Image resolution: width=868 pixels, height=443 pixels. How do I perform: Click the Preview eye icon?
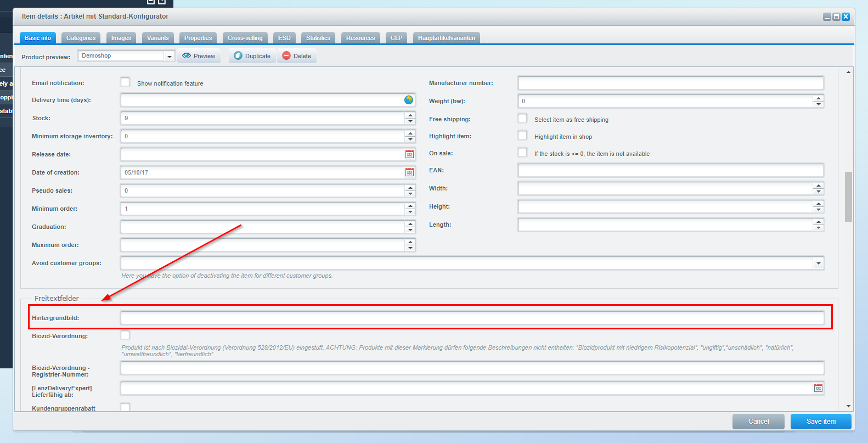(x=187, y=56)
